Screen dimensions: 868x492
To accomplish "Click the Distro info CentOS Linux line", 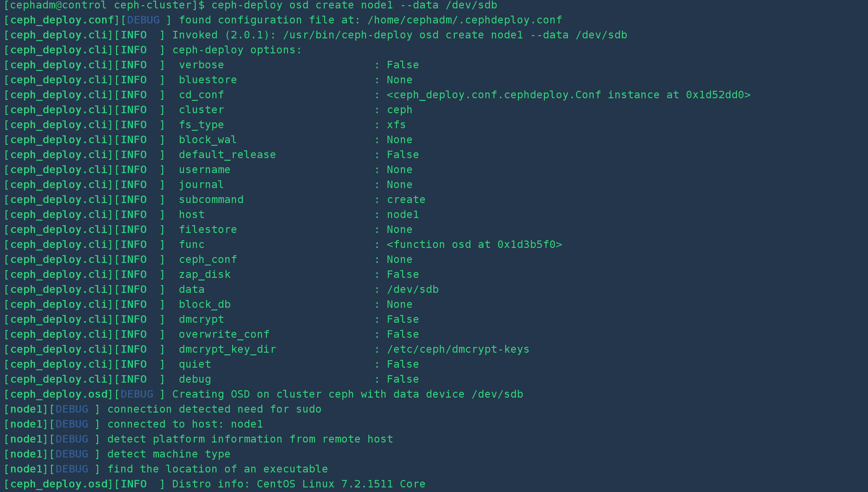I will pyautogui.click(x=214, y=484).
